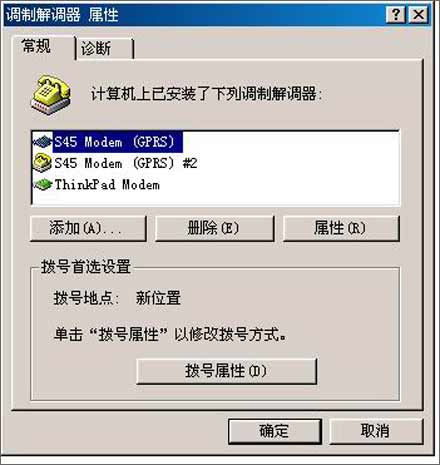The height and width of the screenshot is (465, 440).
Task: Click the 新位置 dialing location text
Action: point(158,298)
